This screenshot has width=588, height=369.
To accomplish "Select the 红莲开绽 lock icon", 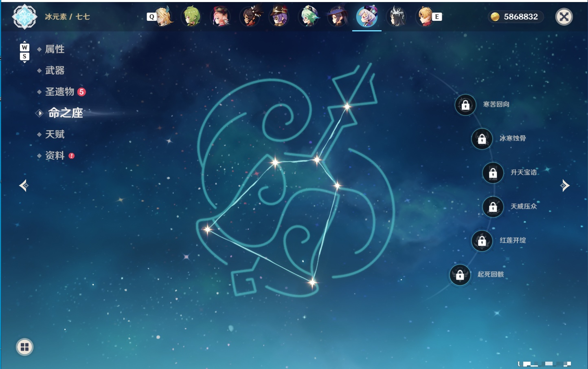I will [x=482, y=241].
